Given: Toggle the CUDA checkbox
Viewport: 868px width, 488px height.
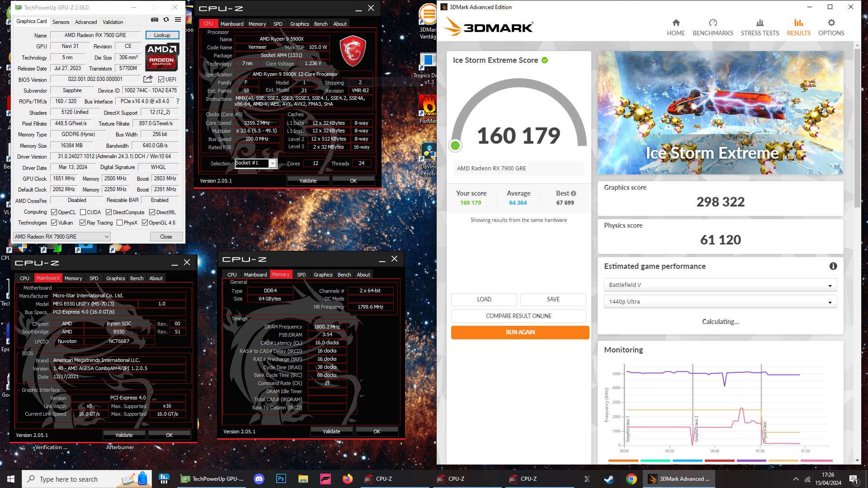Looking at the screenshot, I should click(x=83, y=212).
